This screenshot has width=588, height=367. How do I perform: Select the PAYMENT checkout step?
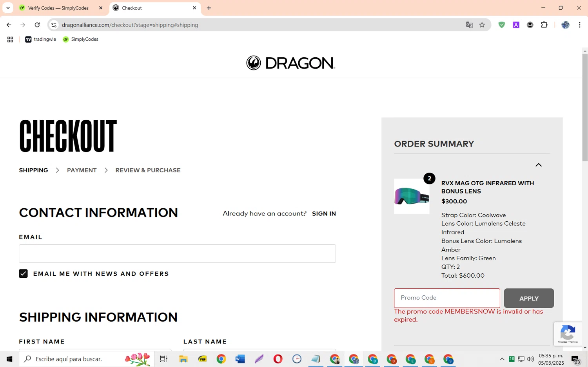(82, 170)
